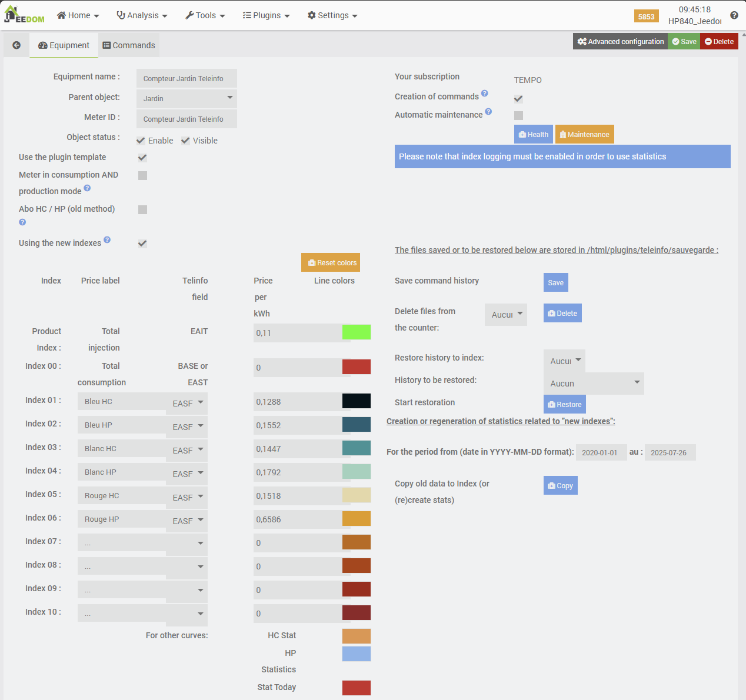The width and height of the screenshot is (746, 700).
Task: Click the help icon beside Using the new indexes
Action: (107, 240)
